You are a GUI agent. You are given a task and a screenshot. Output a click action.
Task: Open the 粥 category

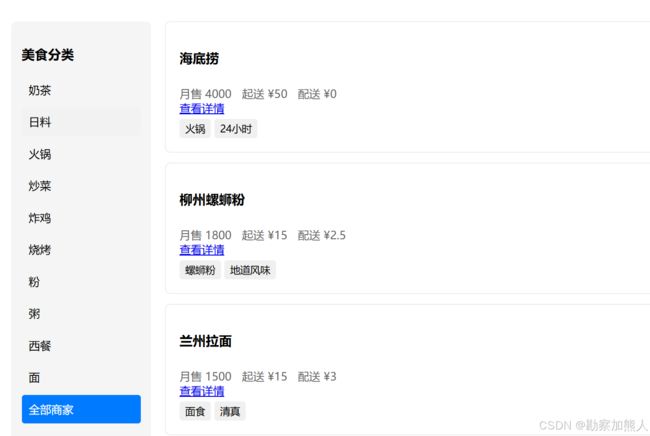pos(81,314)
